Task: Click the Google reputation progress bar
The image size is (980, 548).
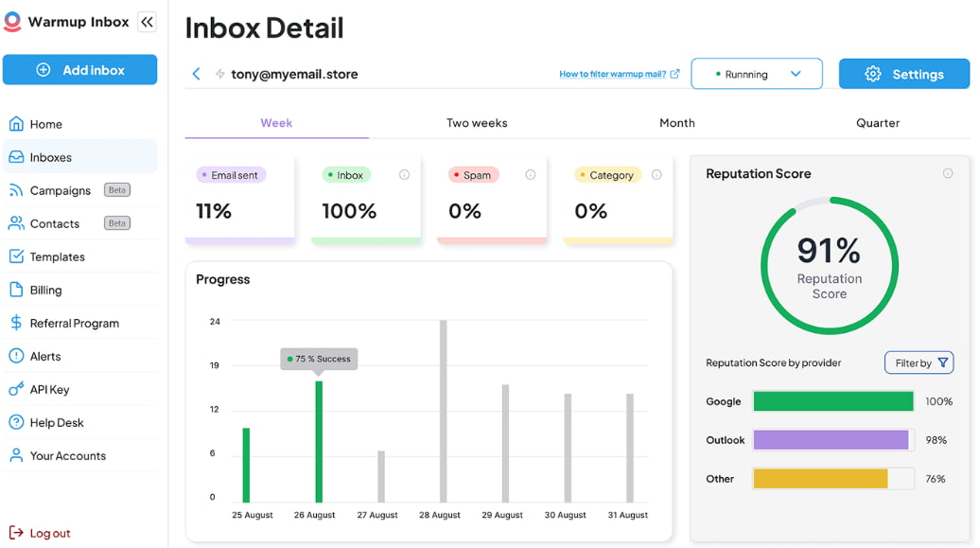Action: click(833, 401)
